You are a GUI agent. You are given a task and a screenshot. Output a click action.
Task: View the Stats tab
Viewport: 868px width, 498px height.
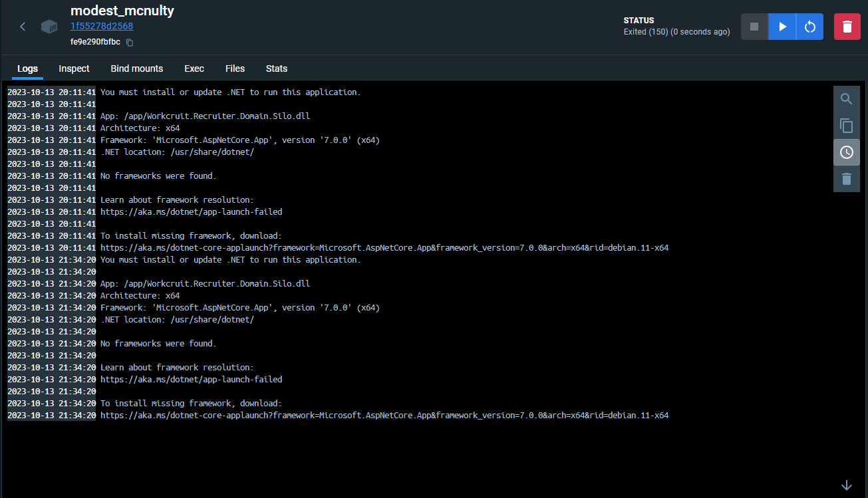277,68
